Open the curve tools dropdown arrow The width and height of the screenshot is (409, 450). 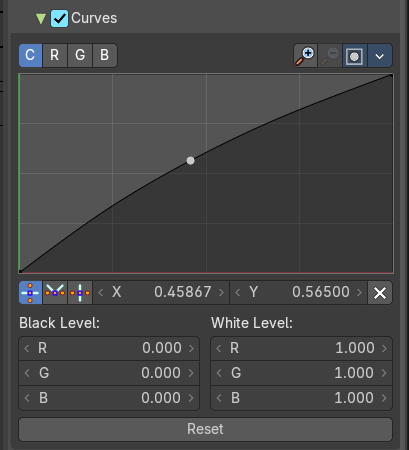point(380,56)
